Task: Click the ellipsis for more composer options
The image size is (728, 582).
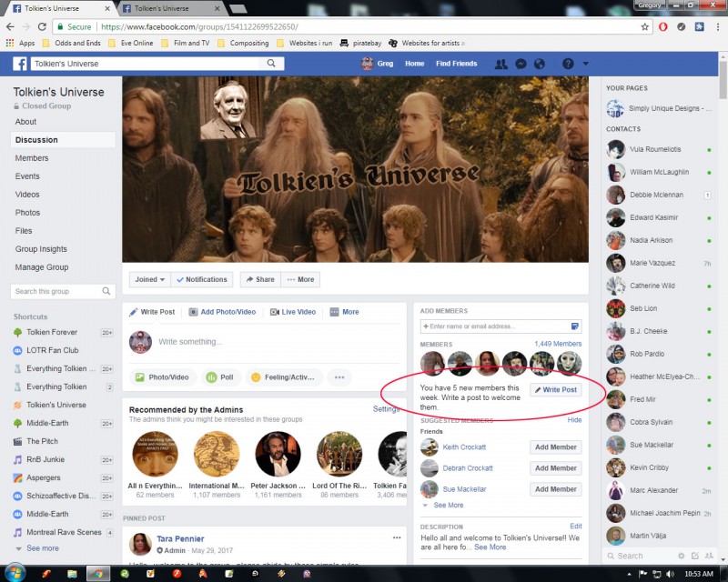Action: (x=339, y=377)
